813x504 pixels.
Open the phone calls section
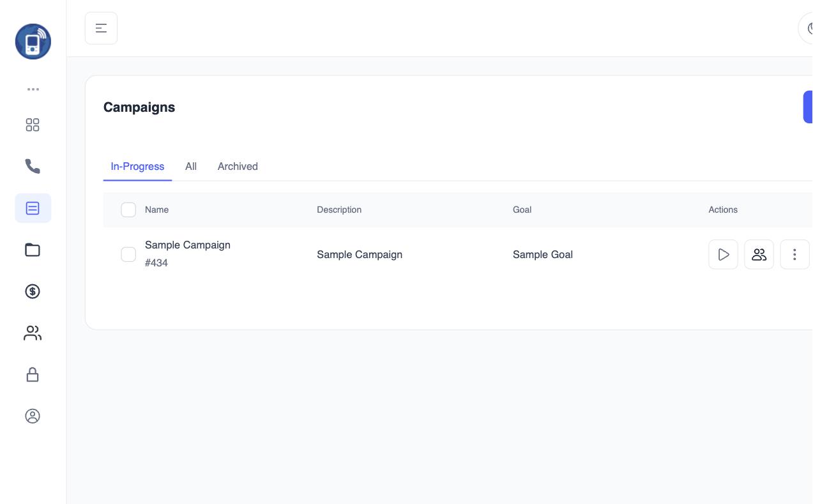tap(33, 167)
